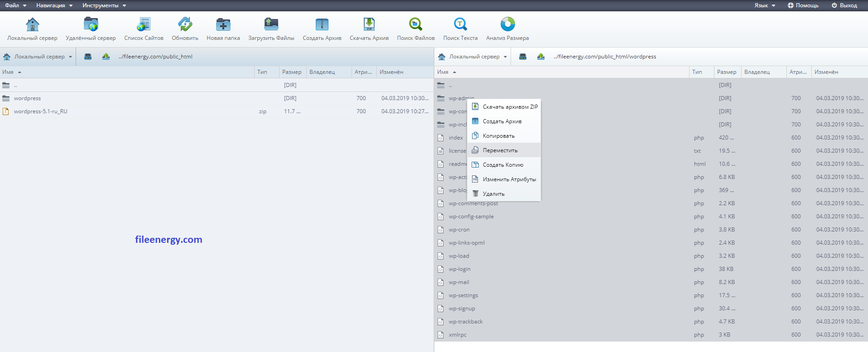Open the Инструменты menu
This screenshot has width=868, height=352.
point(104,5)
